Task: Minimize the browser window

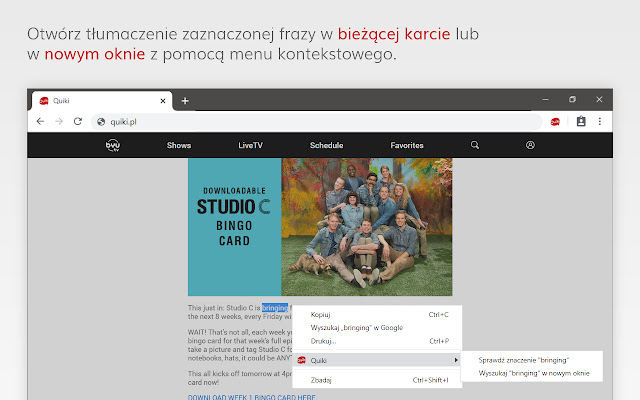Action: tap(545, 99)
